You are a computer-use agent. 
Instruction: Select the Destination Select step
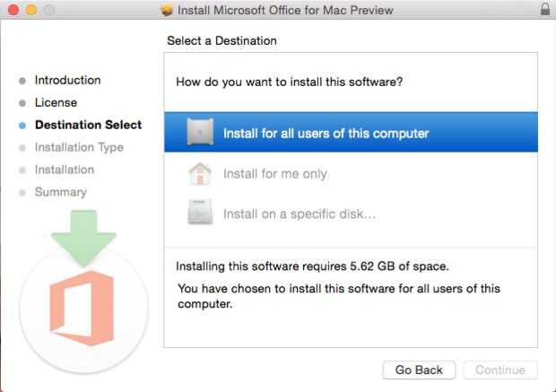click(x=88, y=125)
